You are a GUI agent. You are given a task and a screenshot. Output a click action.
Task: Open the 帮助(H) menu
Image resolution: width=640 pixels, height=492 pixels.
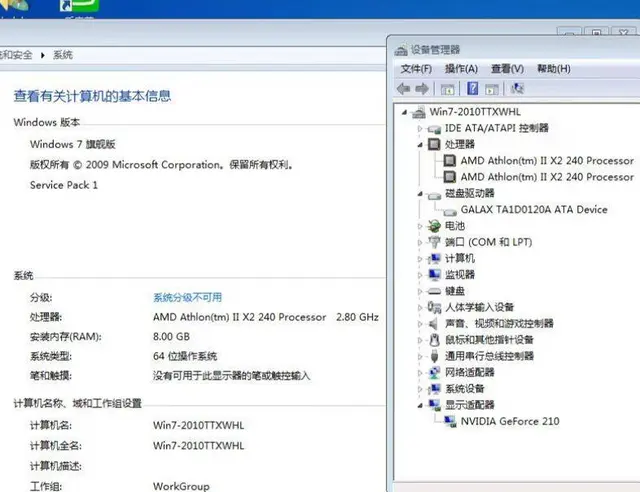pyautogui.click(x=553, y=69)
